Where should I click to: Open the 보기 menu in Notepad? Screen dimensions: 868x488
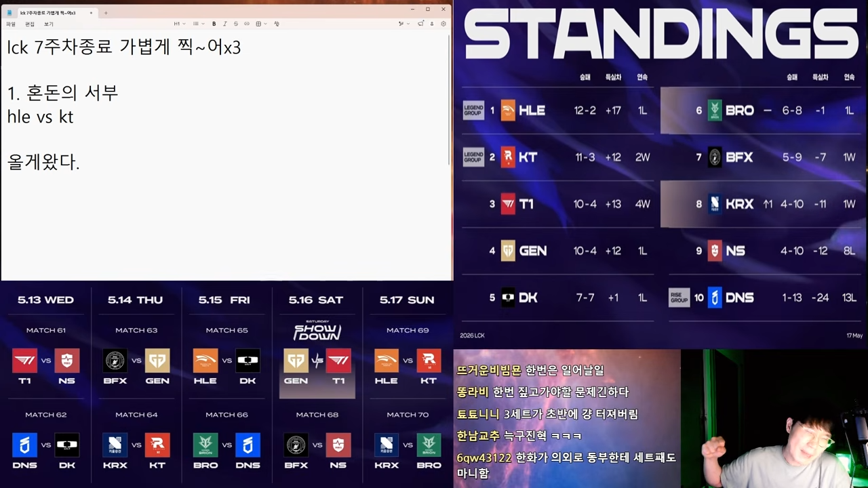click(x=49, y=24)
